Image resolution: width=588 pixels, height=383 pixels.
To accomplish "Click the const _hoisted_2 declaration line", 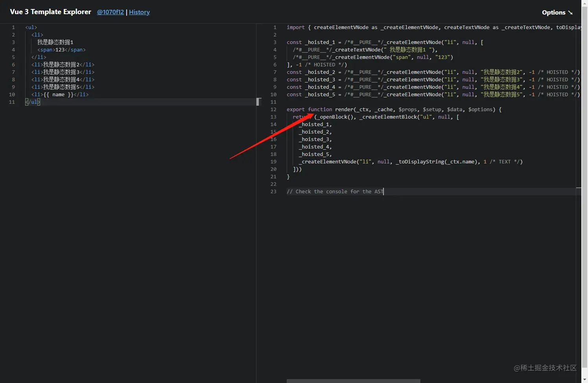I will tap(433, 72).
